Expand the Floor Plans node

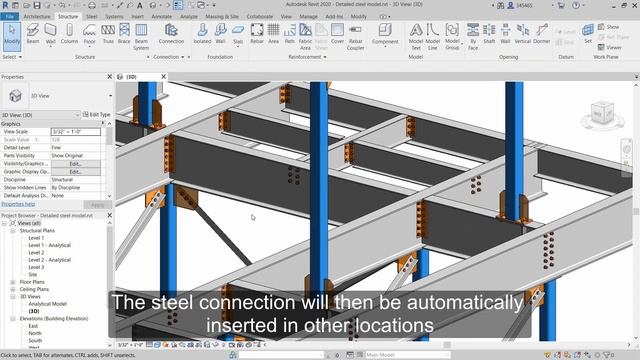(x=13, y=282)
